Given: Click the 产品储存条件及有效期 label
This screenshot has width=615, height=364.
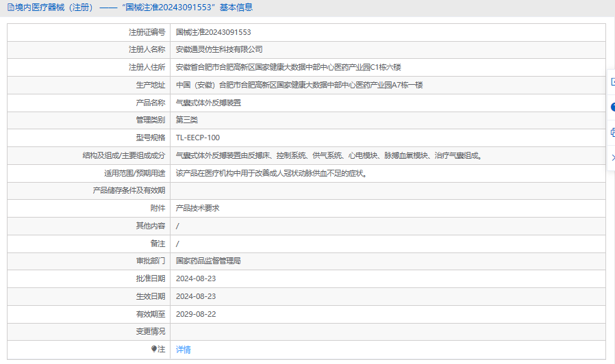Looking at the screenshot, I should pos(129,190).
